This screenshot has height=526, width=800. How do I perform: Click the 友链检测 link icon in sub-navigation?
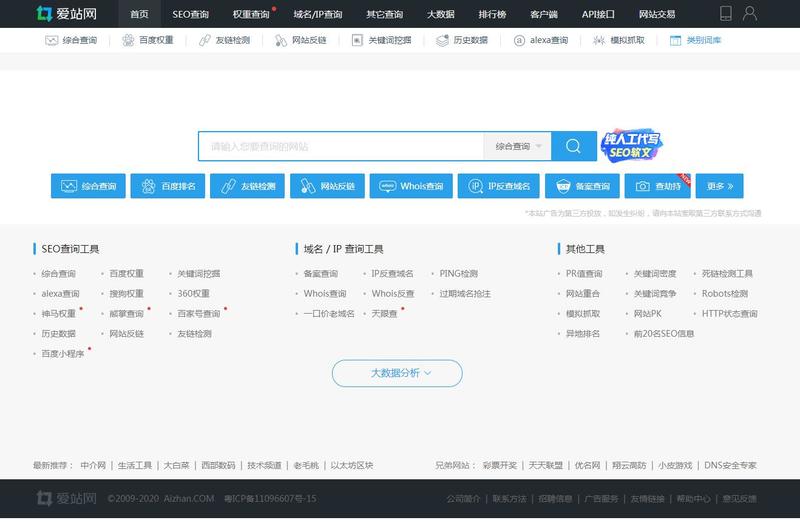click(205, 40)
